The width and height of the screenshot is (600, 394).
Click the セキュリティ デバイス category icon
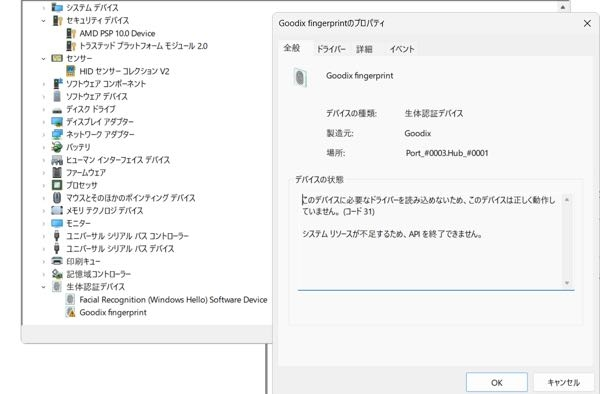point(57,20)
